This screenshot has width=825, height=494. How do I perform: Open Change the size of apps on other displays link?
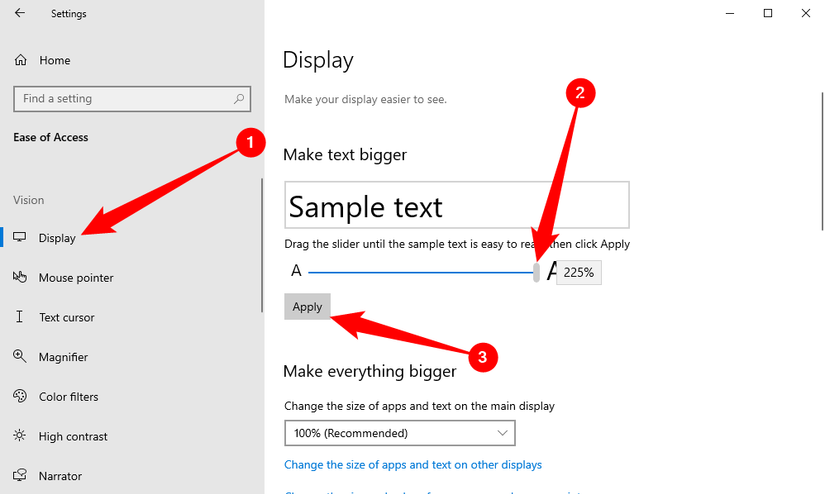(x=413, y=465)
